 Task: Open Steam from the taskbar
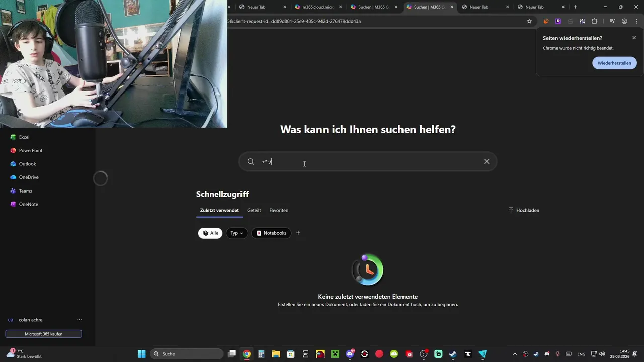453,354
